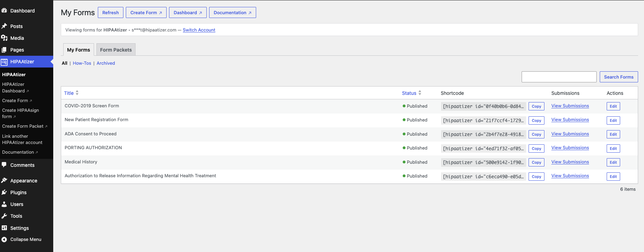The image size is (644, 252).
Task: Open Documentation top button
Action: click(233, 12)
